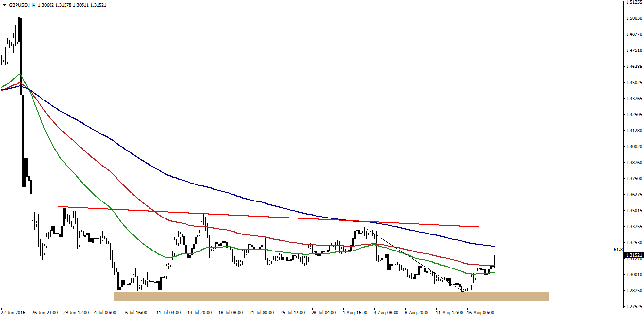Image resolution: width=644 pixels, height=318 pixels.
Task: Click the 18 Jul 08:00 time label
Action: tap(231, 313)
